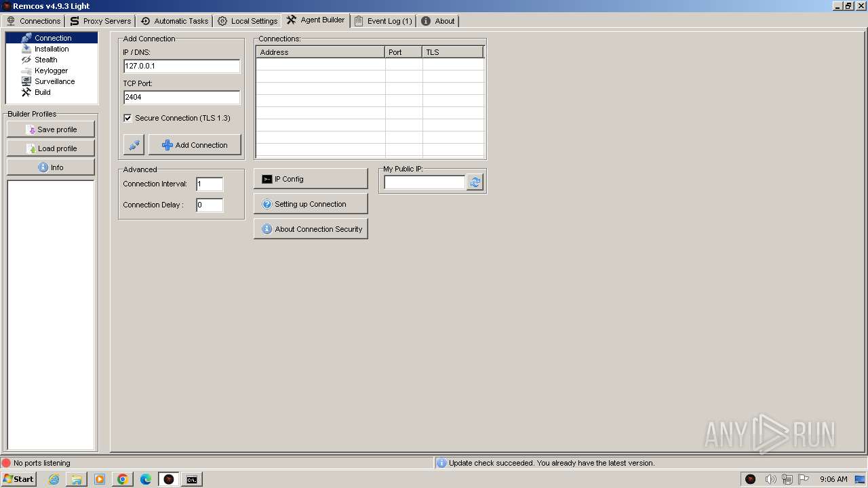The width and height of the screenshot is (868, 488).
Task: Launch Google Chrome from taskbar
Action: click(123, 479)
